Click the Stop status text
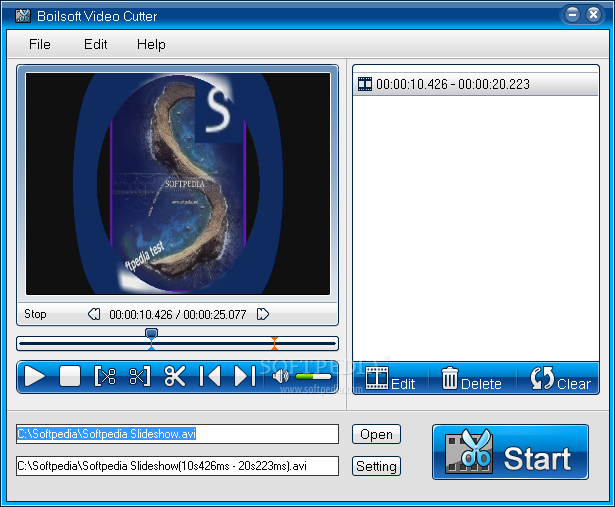Viewport: 615px width, 507px height. [35, 314]
